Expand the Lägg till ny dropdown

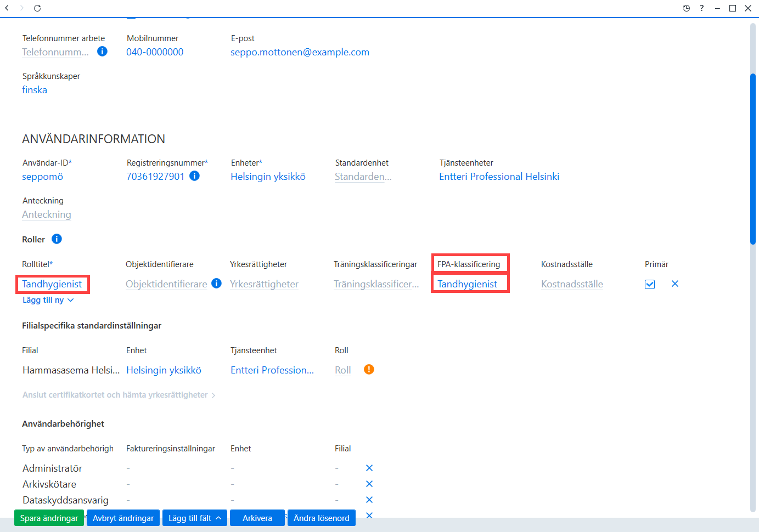click(48, 300)
